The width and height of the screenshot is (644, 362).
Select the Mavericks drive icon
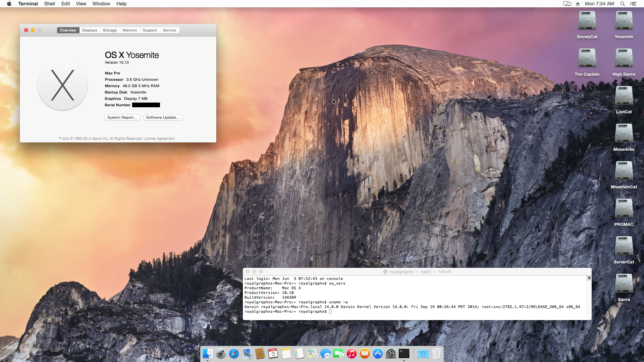pyautogui.click(x=624, y=133)
